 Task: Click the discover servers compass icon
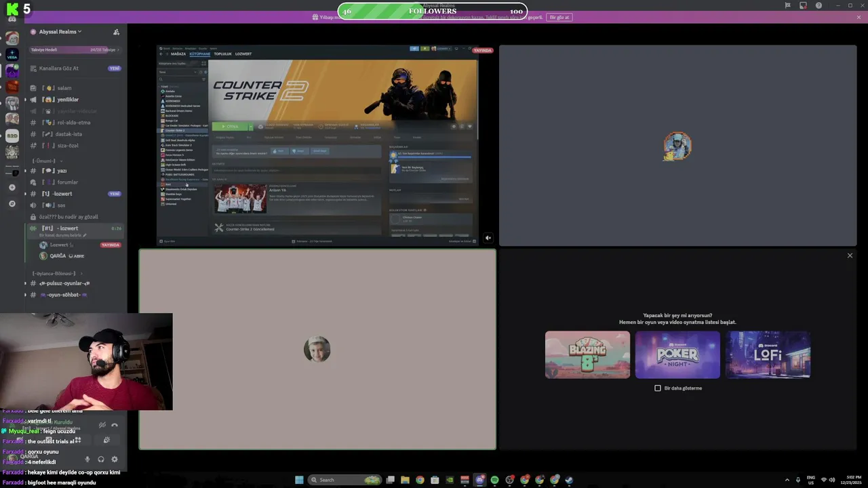[12, 203]
